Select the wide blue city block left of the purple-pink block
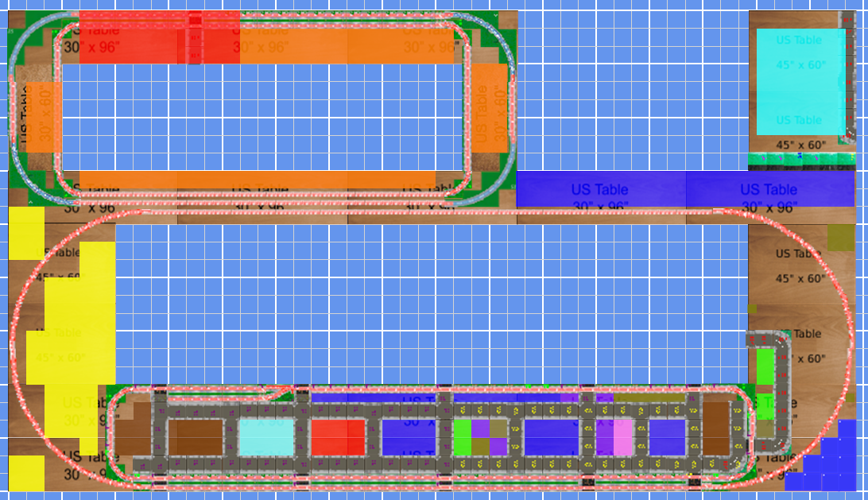Viewport: 868px width, 500px height. point(552,437)
